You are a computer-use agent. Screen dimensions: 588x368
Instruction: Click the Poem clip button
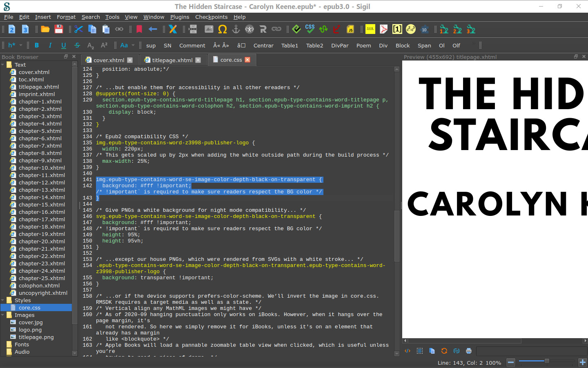tap(364, 45)
